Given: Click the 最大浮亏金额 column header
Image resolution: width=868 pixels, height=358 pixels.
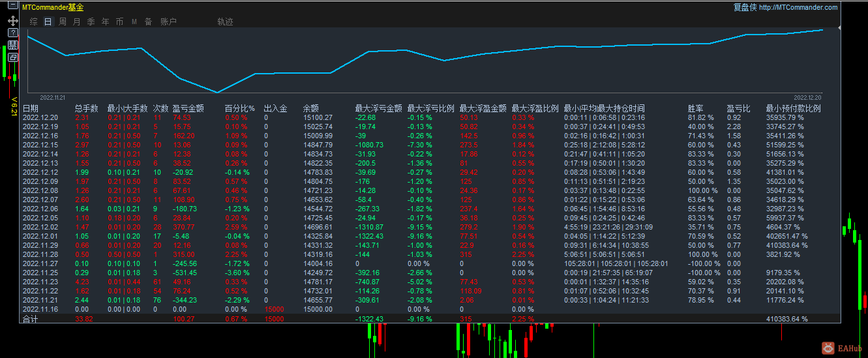Looking at the screenshot, I should tap(379, 108).
